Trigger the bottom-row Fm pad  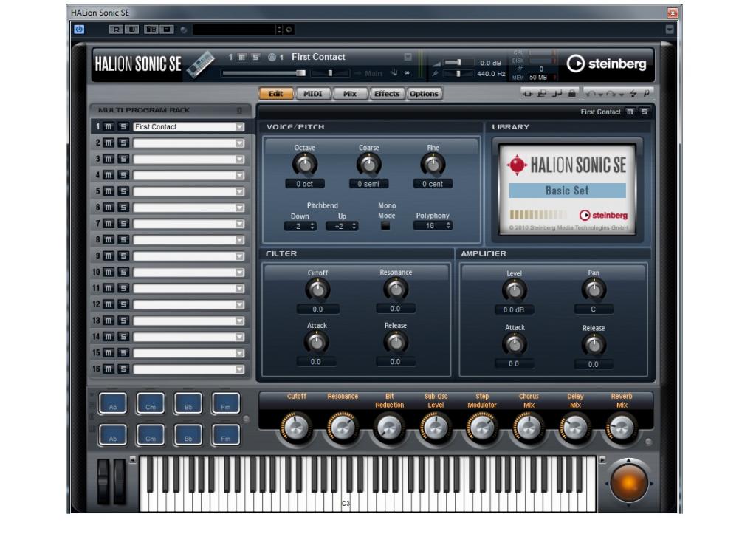[226, 435]
